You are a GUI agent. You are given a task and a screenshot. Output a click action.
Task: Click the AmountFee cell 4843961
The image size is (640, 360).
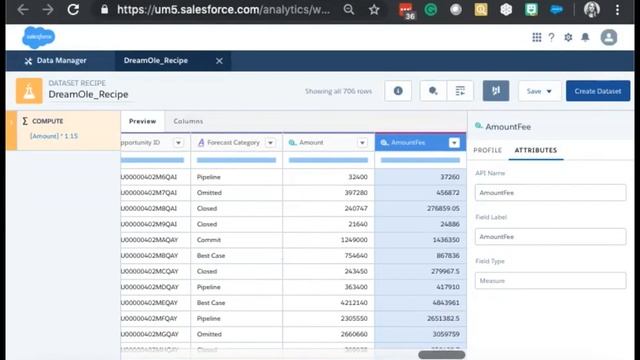[x=420, y=303]
